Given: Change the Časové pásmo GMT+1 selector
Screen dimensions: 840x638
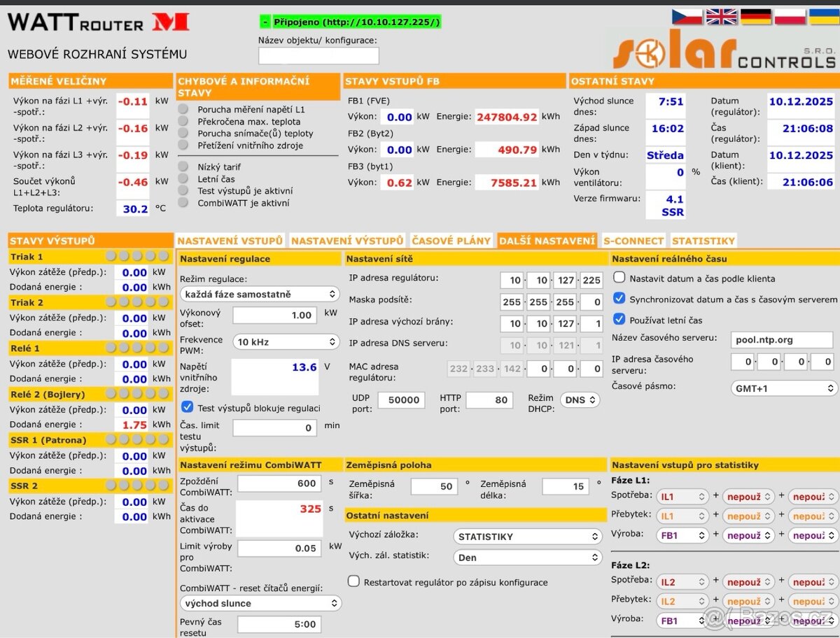Looking at the screenshot, I should (783, 388).
